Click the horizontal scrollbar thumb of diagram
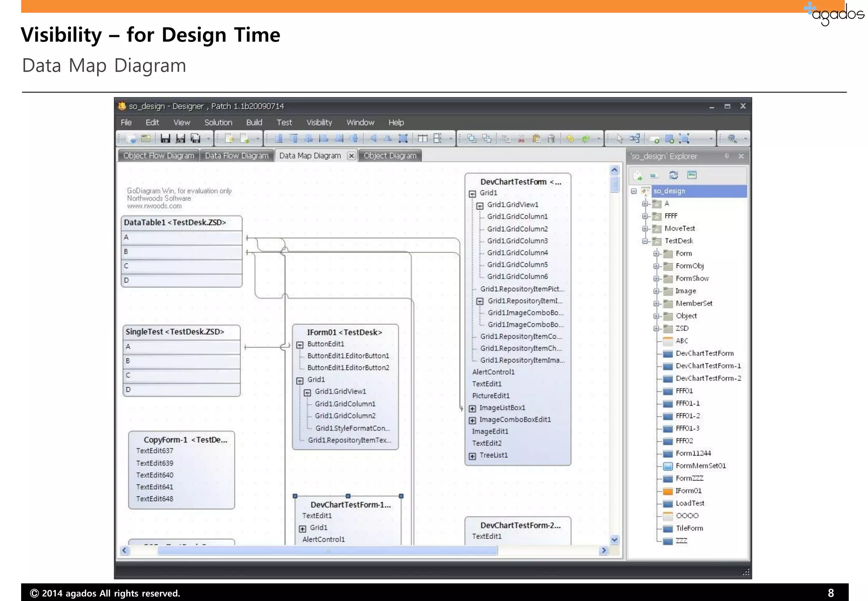This screenshot has height=601, width=868. [x=327, y=551]
